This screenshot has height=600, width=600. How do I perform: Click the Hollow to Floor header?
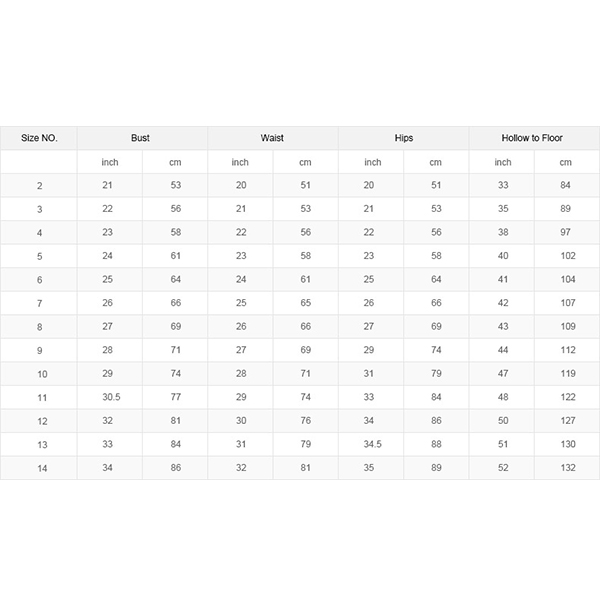pyautogui.click(x=533, y=138)
